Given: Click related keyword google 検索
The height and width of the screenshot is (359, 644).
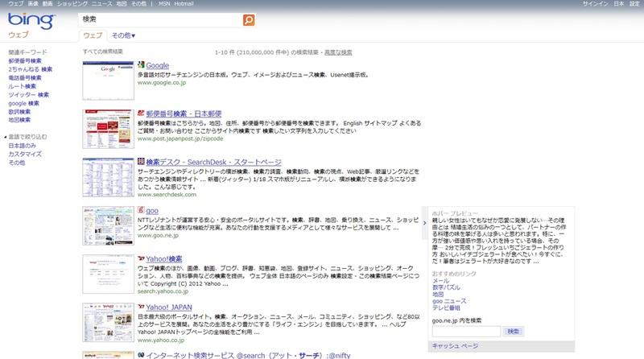Looking at the screenshot, I should [23, 104].
